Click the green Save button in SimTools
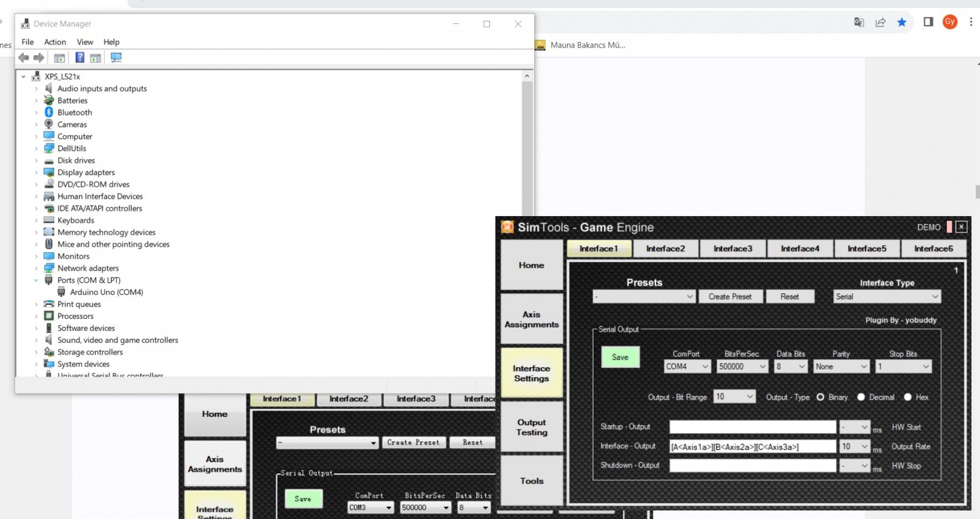Screen dimensions: 980x519 click(x=620, y=357)
